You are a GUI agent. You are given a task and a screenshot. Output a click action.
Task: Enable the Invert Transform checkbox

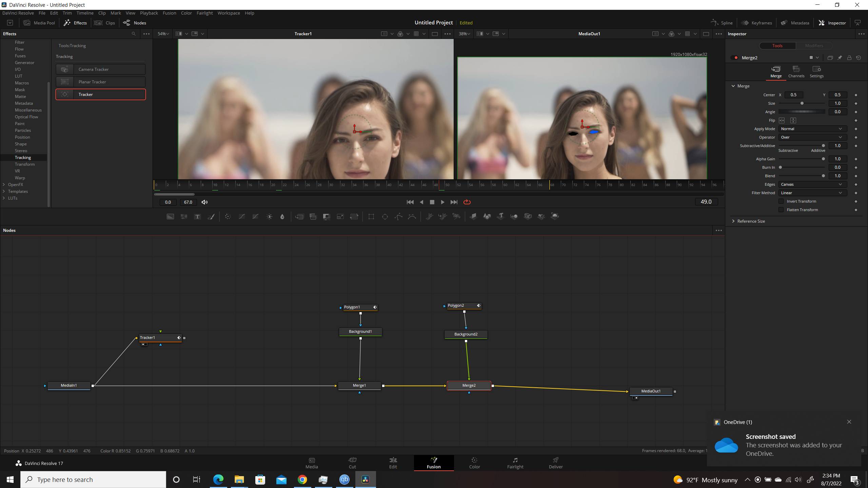coord(781,201)
